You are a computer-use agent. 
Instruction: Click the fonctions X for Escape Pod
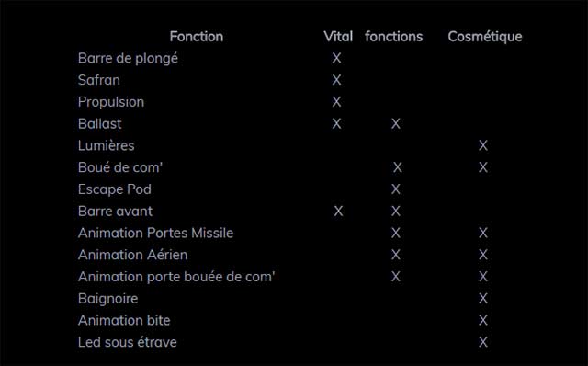[396, 189]
